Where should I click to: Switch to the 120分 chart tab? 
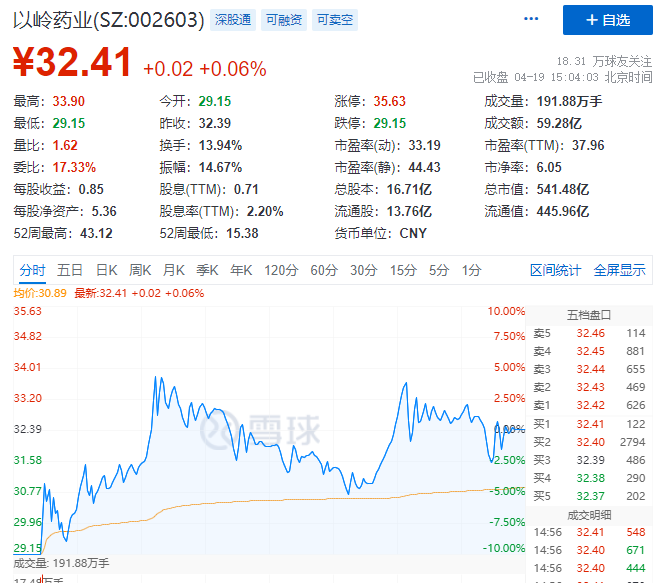click(281, 270)
